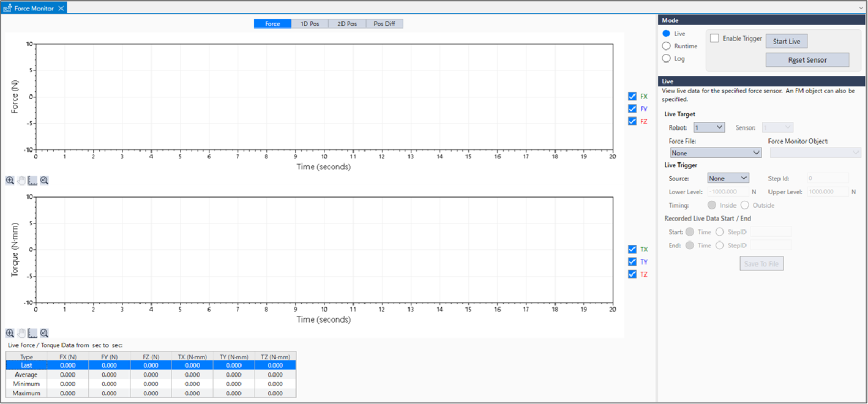
Task: Reset zoom to x1 under the Torque graph
Action: 44,334
